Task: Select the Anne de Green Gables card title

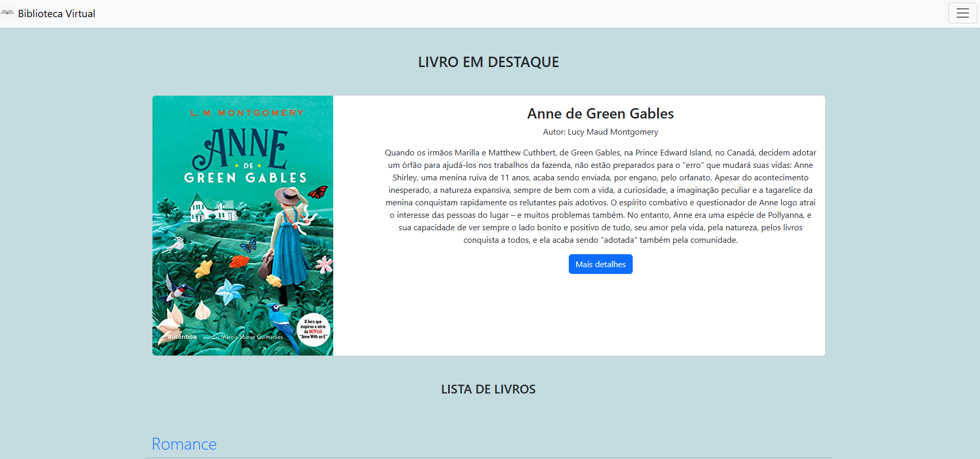Action: 600,113
